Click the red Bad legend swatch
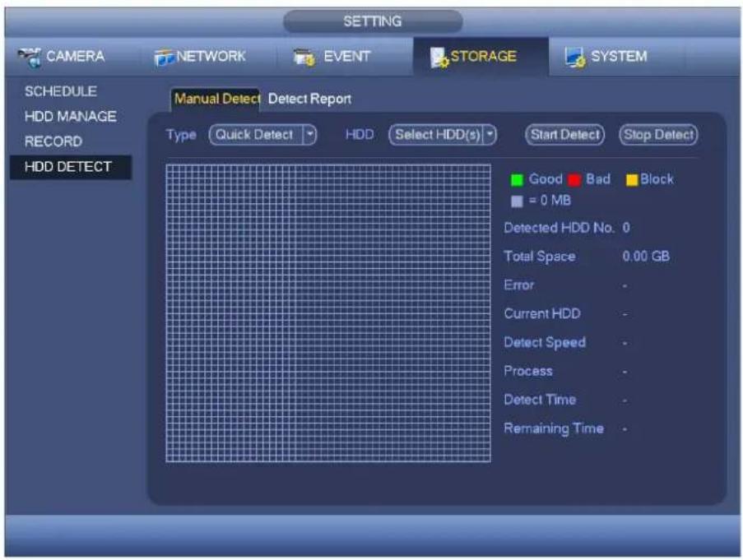This screenshot has width=743, height=560. tap(574, 180)
